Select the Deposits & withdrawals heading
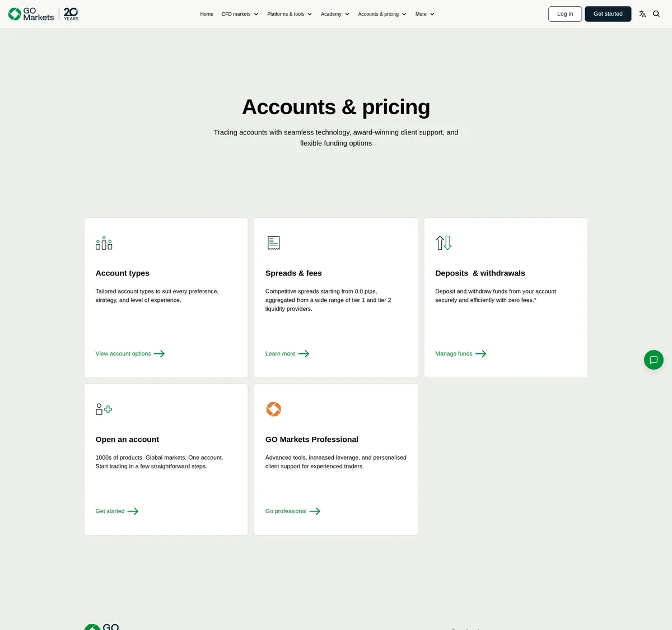The image size is (672, 630). (480, 273)
